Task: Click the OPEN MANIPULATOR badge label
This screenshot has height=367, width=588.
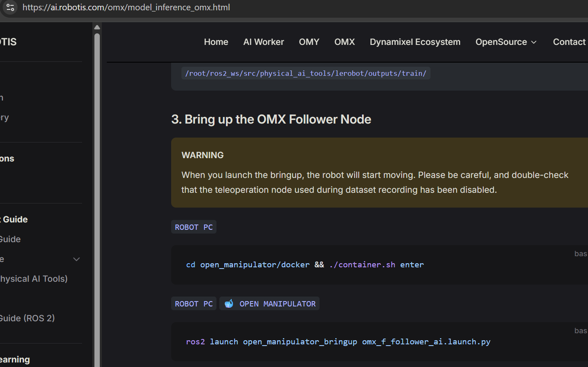Action: [x=277, y=304]
